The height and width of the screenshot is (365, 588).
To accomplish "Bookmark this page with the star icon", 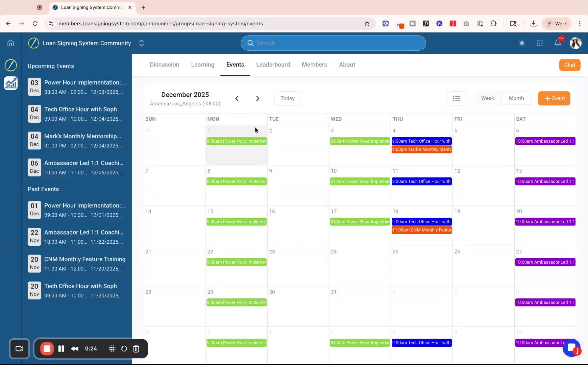I will click(x=367, y=24).
